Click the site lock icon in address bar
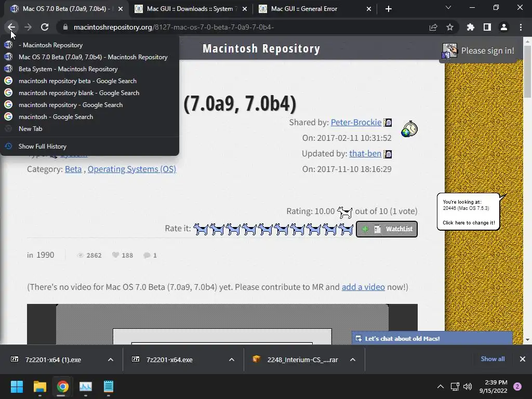 (65, 27)
